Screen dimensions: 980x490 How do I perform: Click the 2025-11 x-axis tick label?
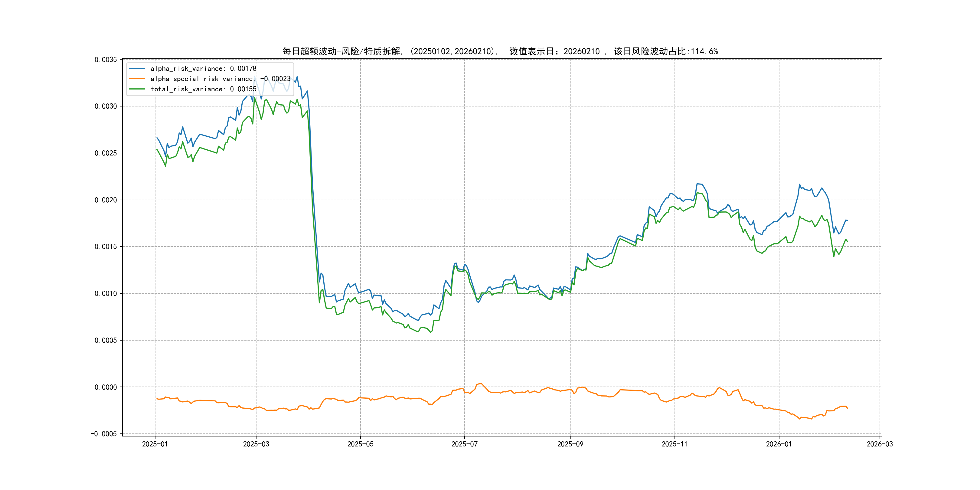(674, 444)
